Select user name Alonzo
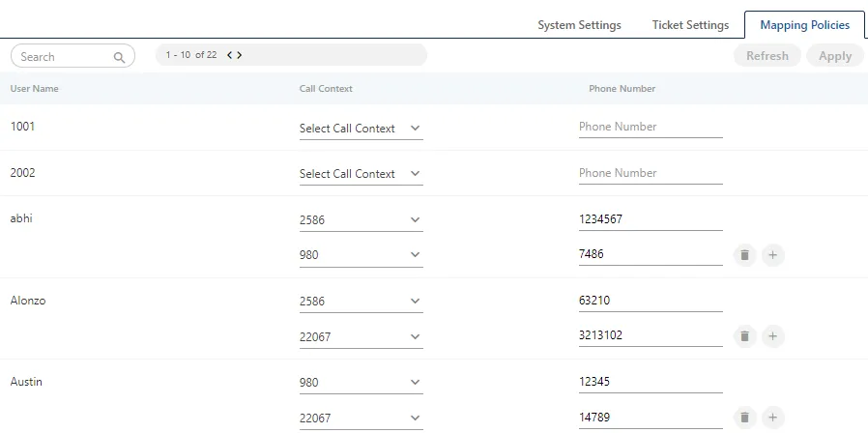The image size is (868, 433). coord(28,301)
